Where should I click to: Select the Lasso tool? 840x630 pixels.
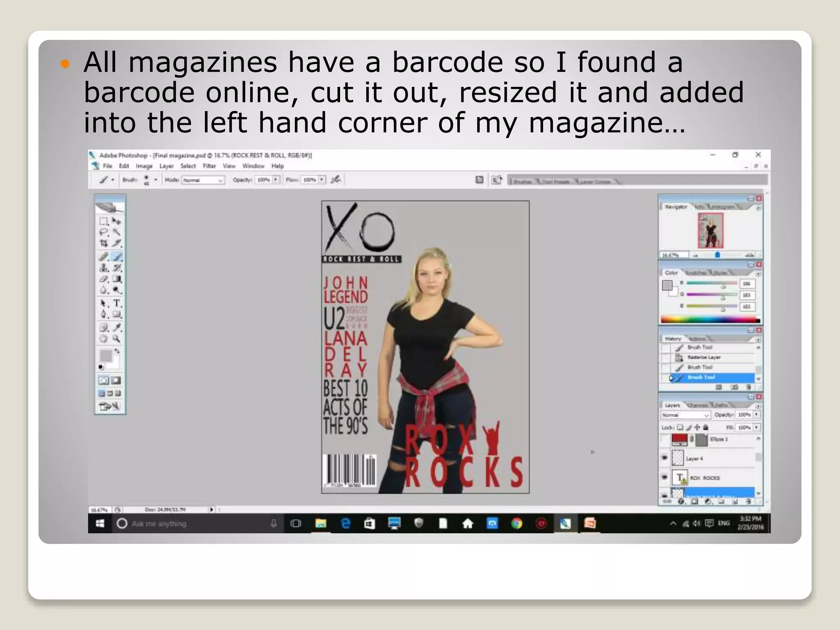[x=104, y=232]
